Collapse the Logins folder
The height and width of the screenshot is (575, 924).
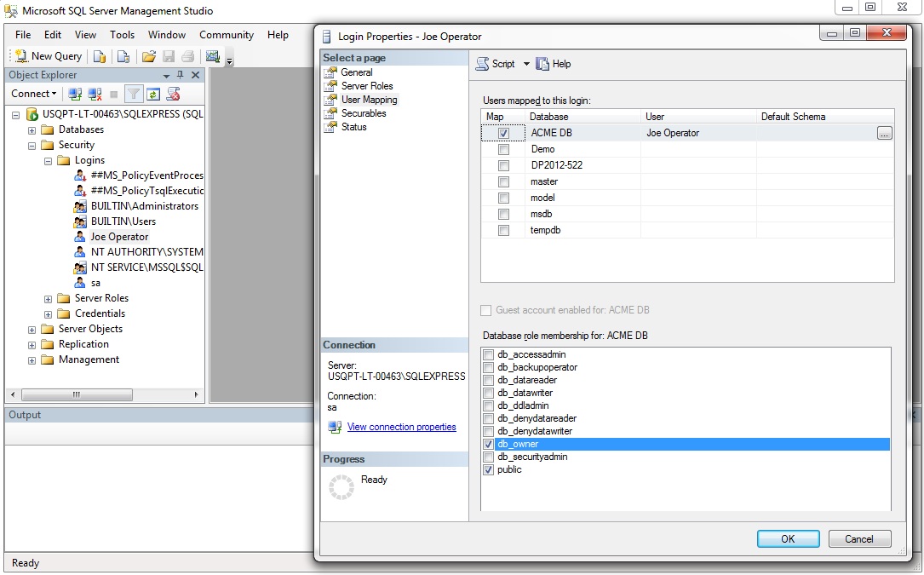tap(48, 159)
